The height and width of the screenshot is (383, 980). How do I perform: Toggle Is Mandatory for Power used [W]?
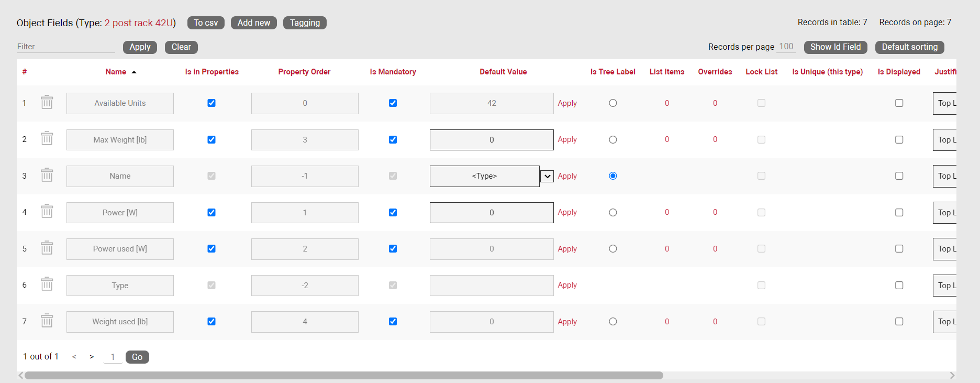click(x=393, y=249)
